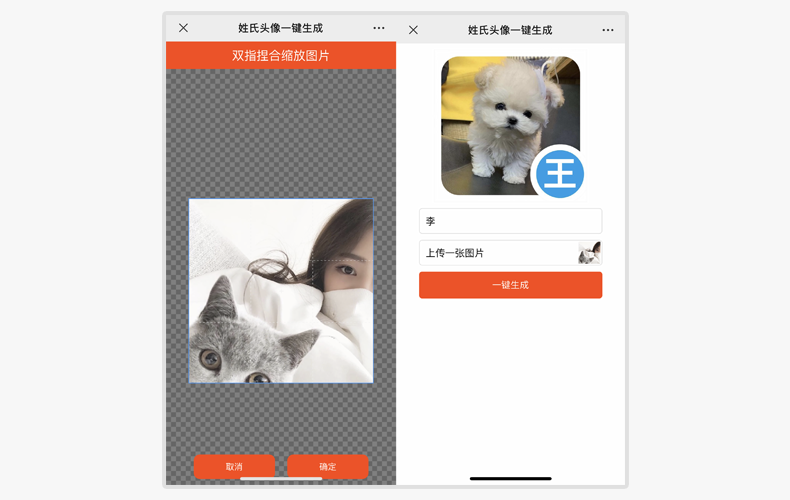This screenshot has width=790, height=500.
Task: Click the 一键生成 generate button
Action: [x=510, y=285]
